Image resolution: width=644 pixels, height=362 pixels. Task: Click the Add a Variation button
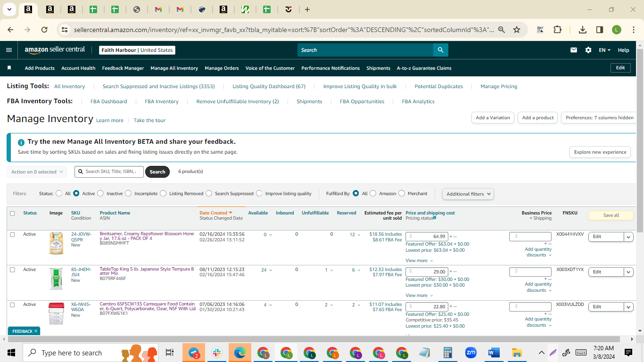pos(493,117)
